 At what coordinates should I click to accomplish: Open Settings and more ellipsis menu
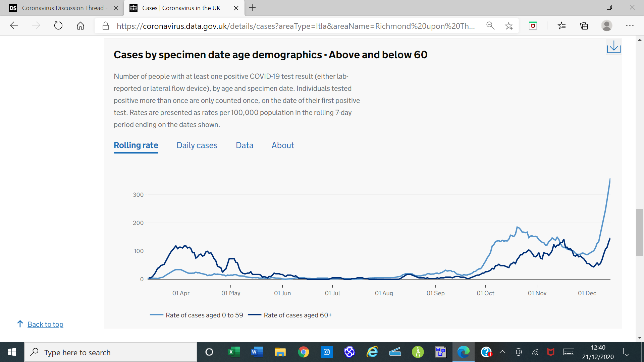[x=630, y=26]
